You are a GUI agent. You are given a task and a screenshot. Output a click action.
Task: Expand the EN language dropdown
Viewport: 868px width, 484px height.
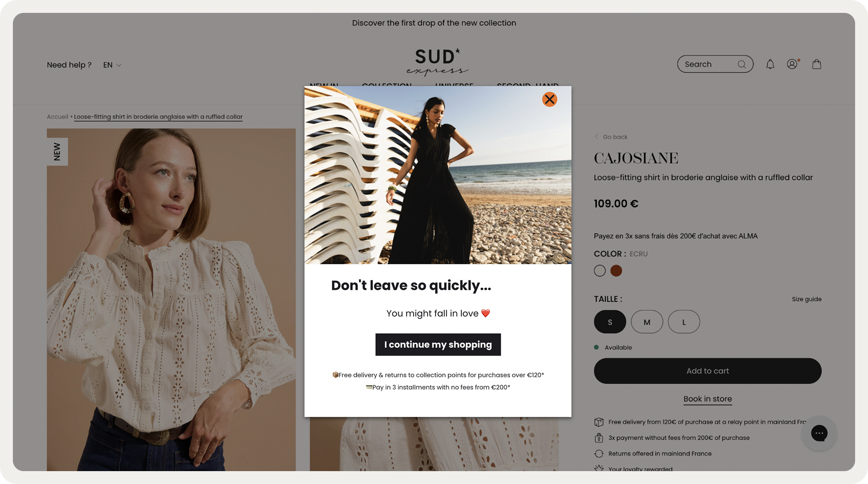112,65
